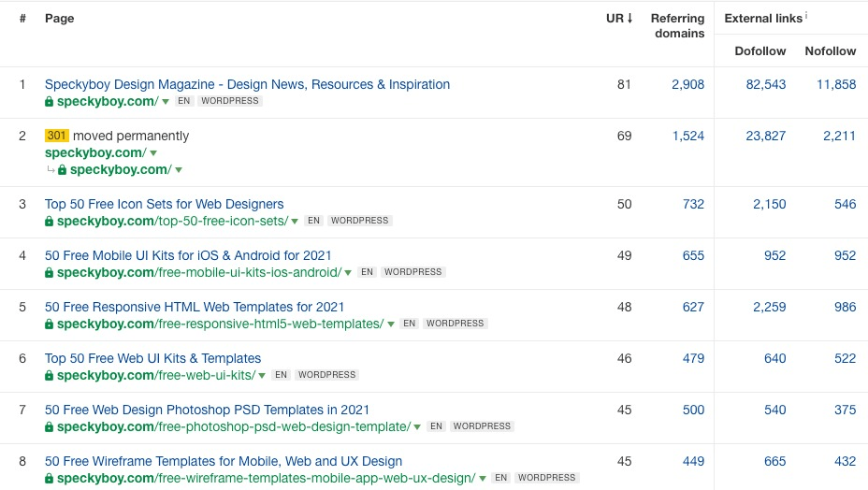868x490 pixels.
Task: Expand dropdown for free-mobile-ui-kits-ios-android URL
Action: tap(348, 272)
